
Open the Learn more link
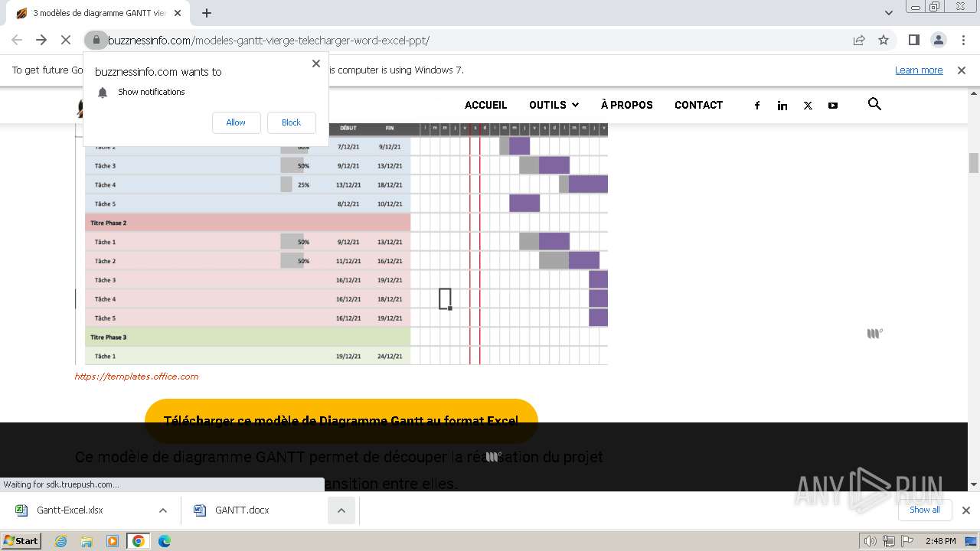(x=919, y=70)
